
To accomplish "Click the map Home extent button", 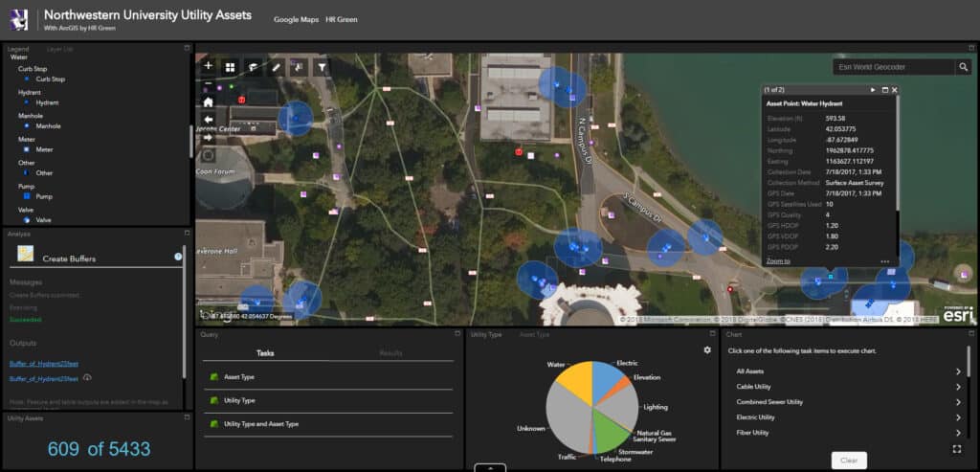I will point(208,101).
